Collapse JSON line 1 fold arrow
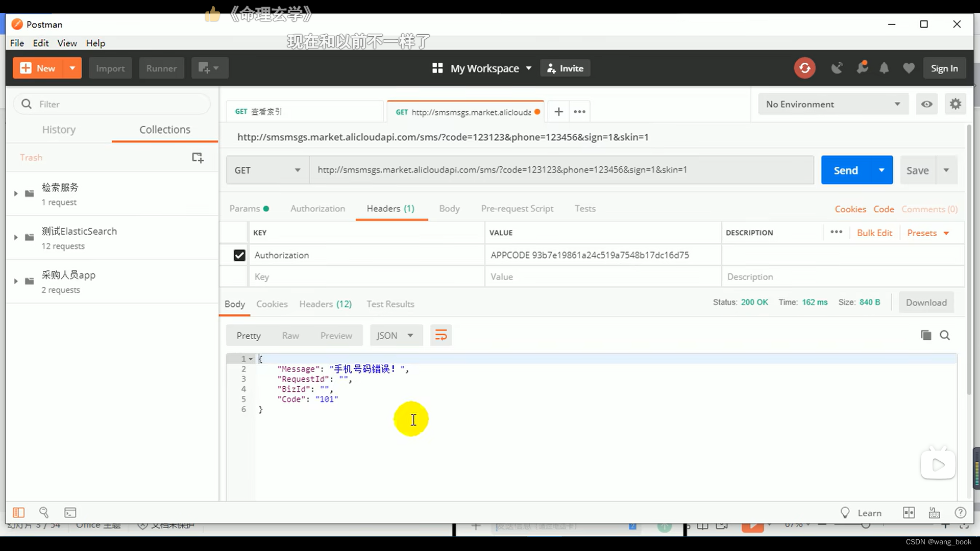Viewport: 980px width, 551px height. (251, 359)
